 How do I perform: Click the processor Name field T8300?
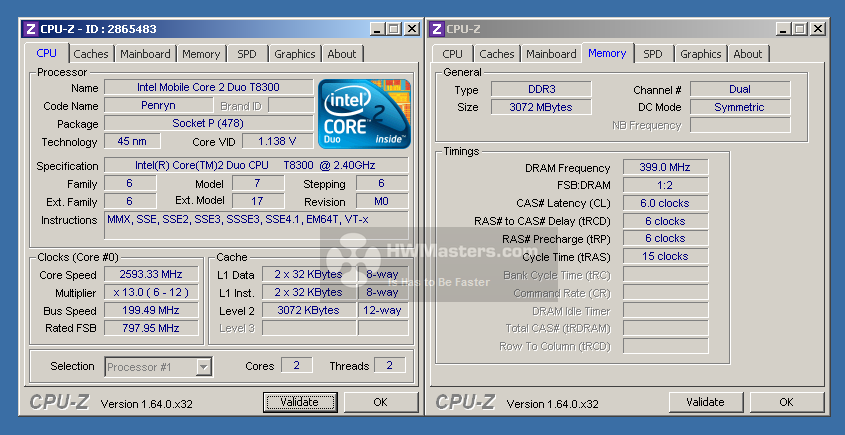coord(209,87)
